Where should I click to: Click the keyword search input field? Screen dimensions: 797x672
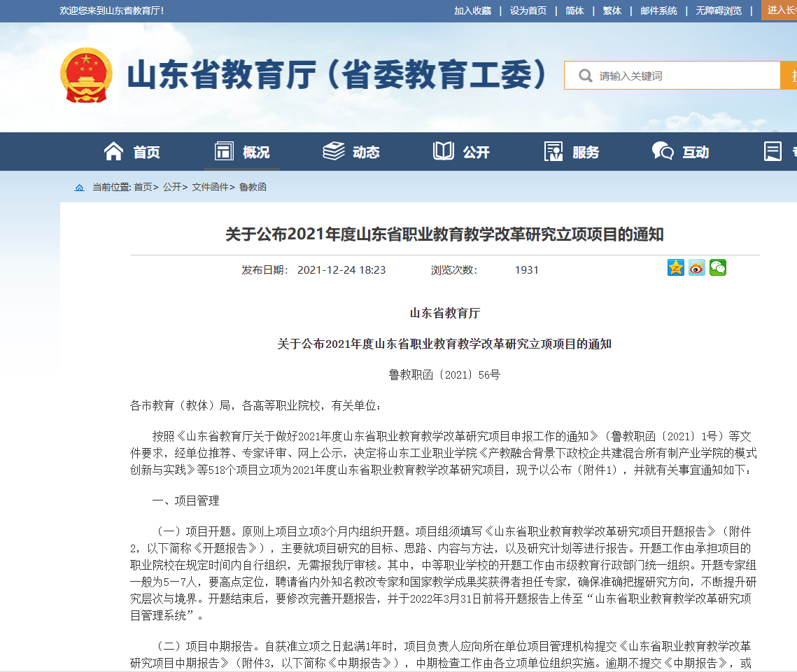pyautogui.click(x=686, y=76)
